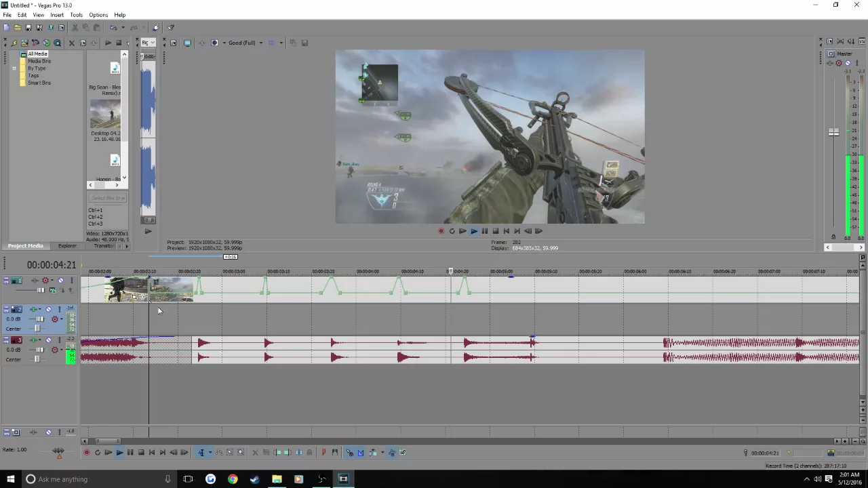Image resolution: width=868 pixels, height=488 pixels.
Task: Start media preview in Project Media toolbar
Action: click(108, 43)
